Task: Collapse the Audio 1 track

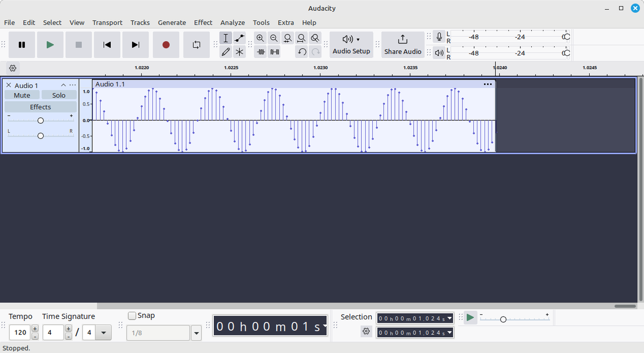Action: click(63, 85)
